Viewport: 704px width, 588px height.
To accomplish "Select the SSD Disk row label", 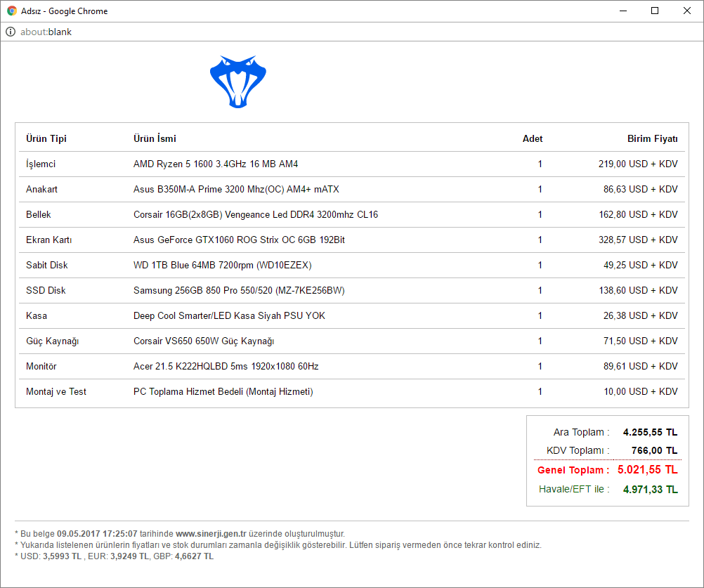I will coord(46,290).
